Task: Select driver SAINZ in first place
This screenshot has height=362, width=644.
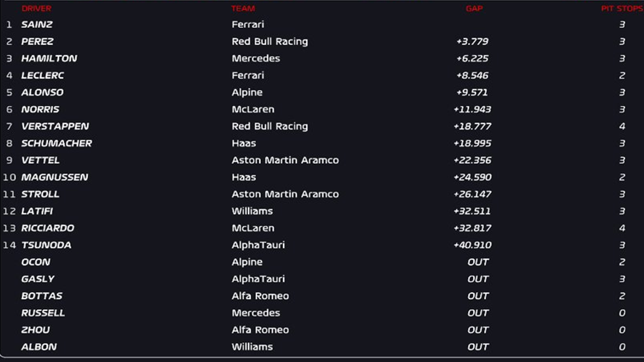Action: [37, 24]
